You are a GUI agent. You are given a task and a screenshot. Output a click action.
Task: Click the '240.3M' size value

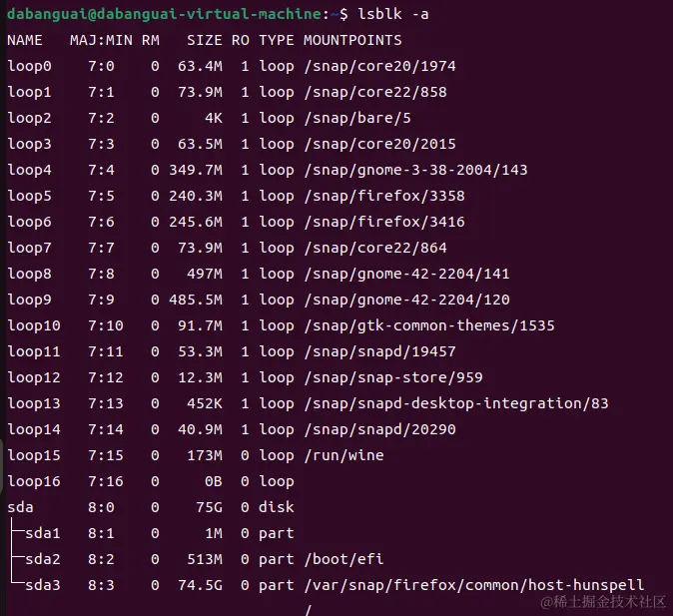click(x=196, y=196)
